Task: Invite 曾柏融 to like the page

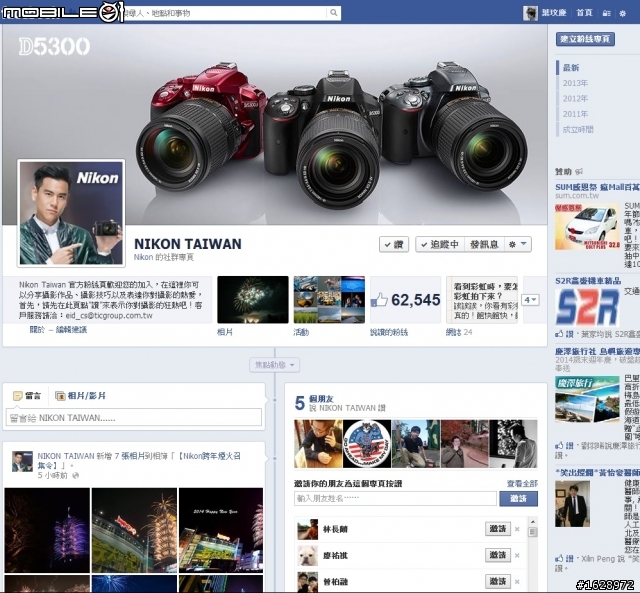Action: pos(498,582)
